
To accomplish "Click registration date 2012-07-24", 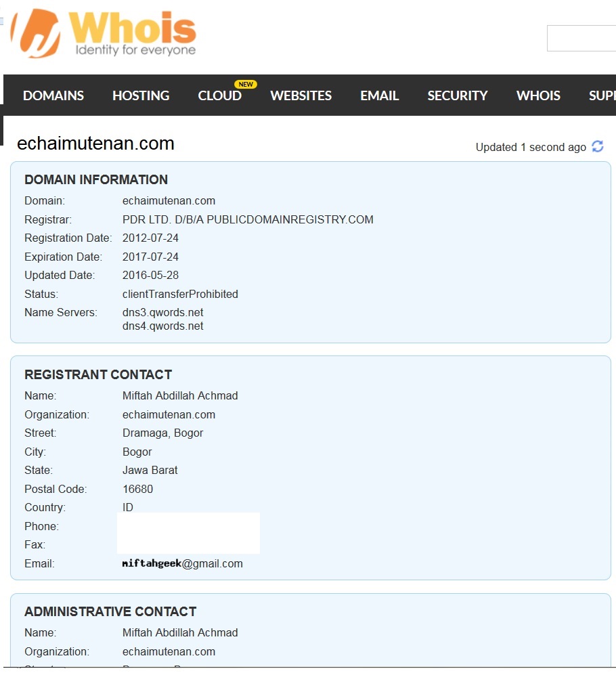I will pos(150,238).
